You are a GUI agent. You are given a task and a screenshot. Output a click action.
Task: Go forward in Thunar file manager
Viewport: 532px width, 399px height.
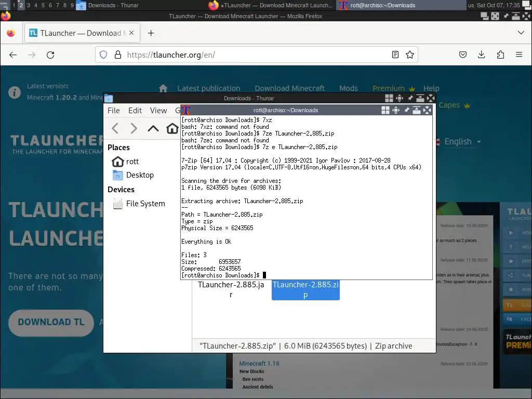pyautogui.click(x=134, y=128)
